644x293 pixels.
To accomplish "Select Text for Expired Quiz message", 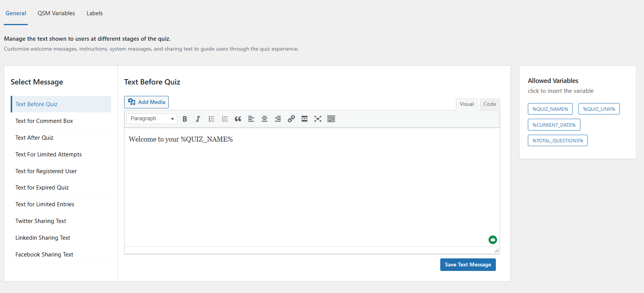I will point(61,188).
